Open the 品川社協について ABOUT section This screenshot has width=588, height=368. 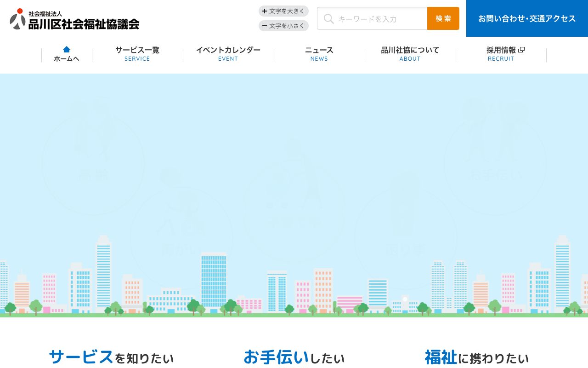pyautogui.click(x=409, y=53)
